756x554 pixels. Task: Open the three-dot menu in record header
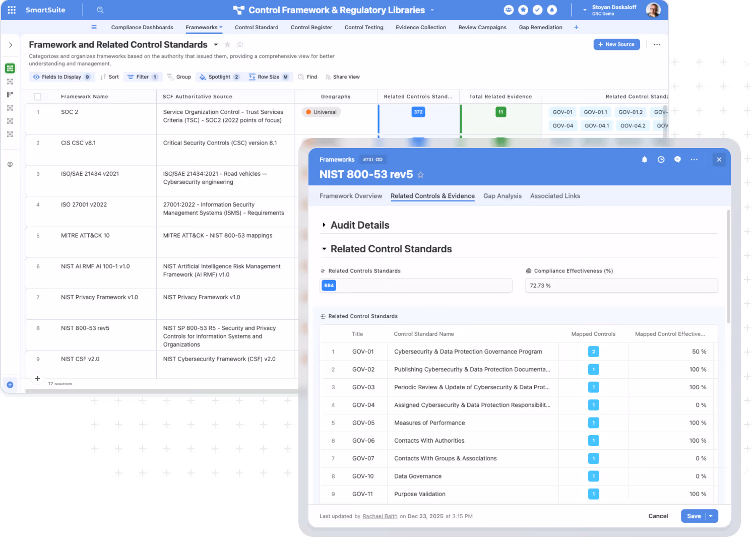click(x=694, y=160)
